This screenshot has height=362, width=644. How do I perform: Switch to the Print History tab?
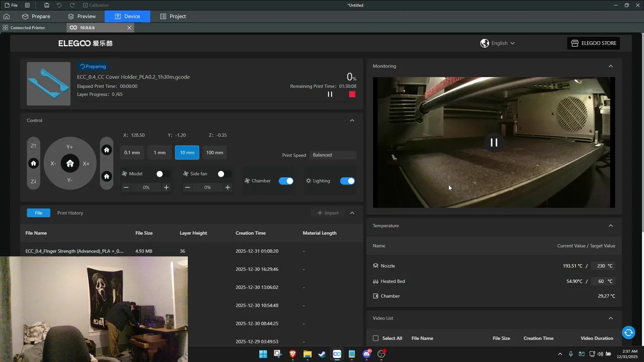click(70, 213)
